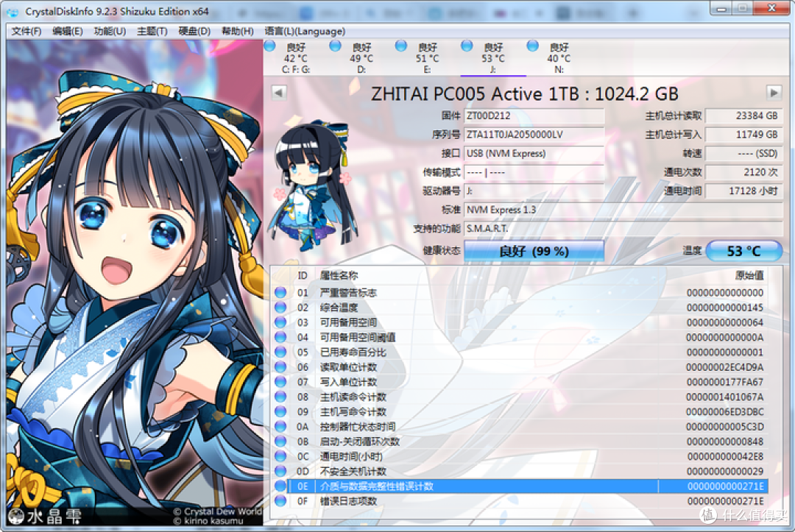Click the firmware field ZT00D212
The image size is (795, 532).
click(x=534, y=116)
